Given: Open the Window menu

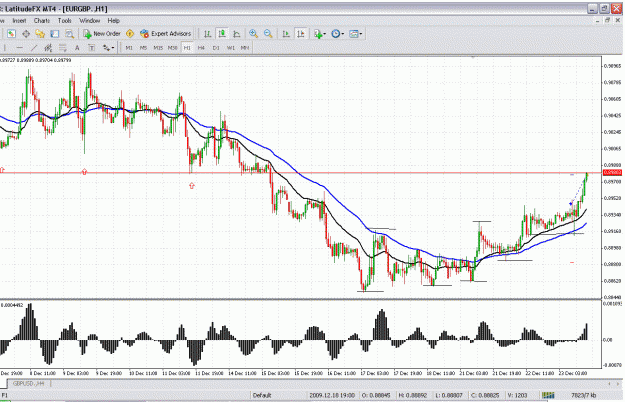Looking at the screenshot, I should [90, 21].
